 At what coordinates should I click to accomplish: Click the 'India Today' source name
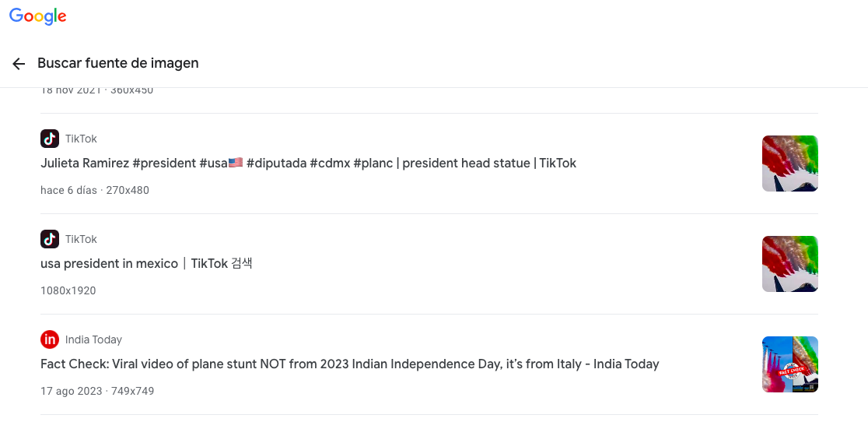(x=93, y=339)
